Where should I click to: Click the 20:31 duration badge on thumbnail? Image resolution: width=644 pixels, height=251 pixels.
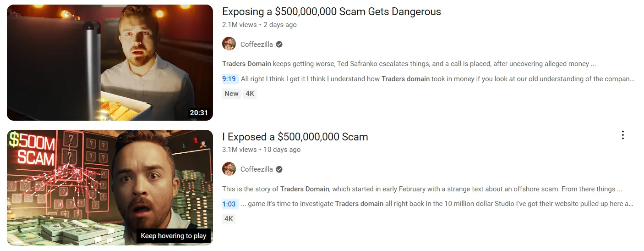point(199,112)
